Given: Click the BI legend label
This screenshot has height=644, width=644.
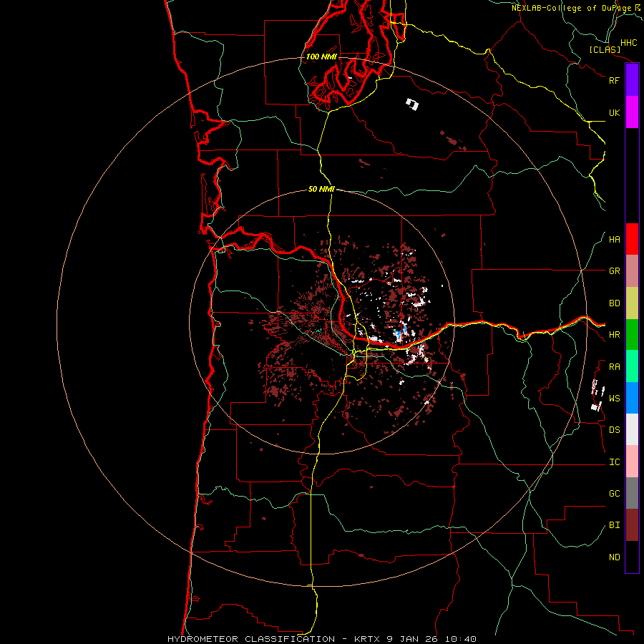Looking at the screenshot, I should click(x=614, y=525).
